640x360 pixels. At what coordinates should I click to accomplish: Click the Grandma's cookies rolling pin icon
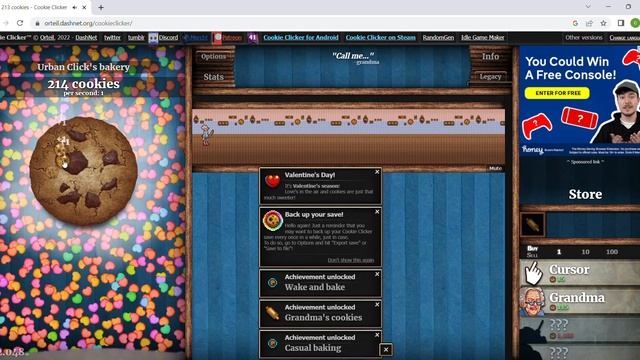coord(272,313)
